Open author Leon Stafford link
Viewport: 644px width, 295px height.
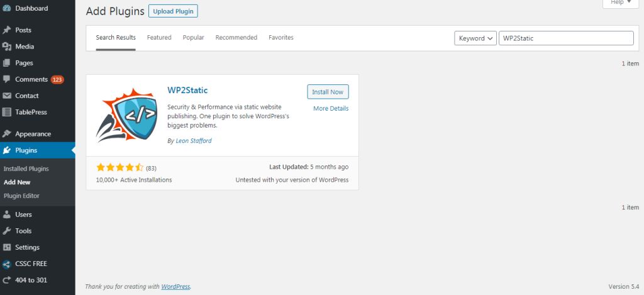click(194, 140)
